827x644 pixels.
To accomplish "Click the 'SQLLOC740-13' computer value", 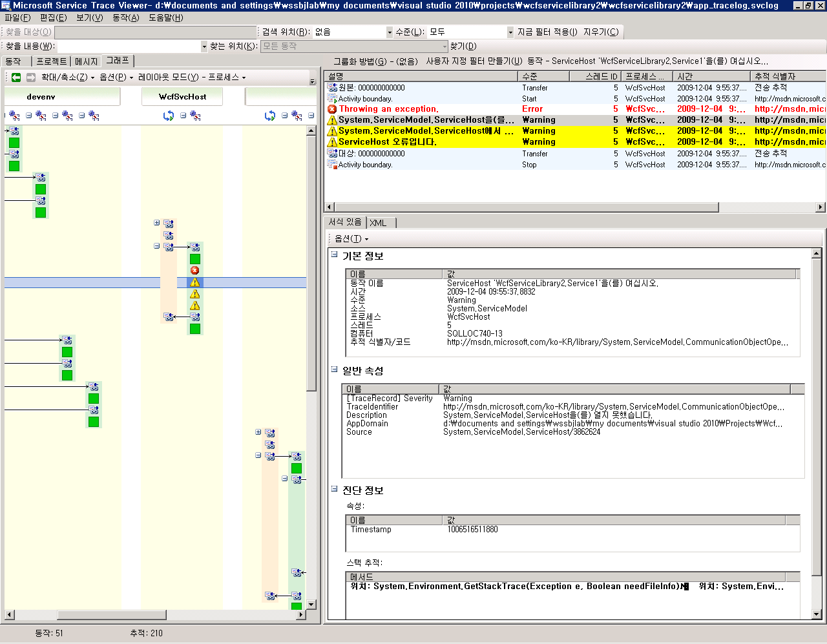I will pyautogui.click(x=475, y=334).
